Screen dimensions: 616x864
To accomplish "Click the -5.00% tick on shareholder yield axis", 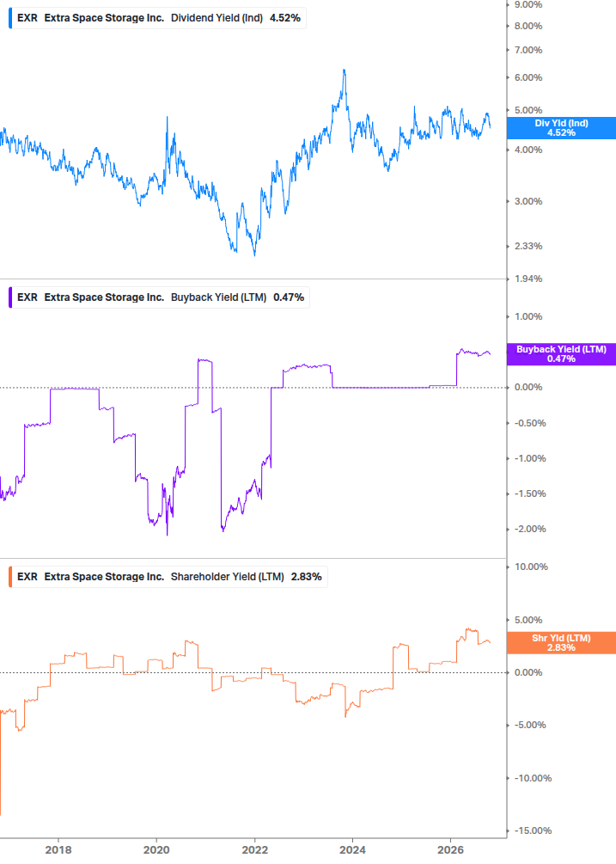I will click(x=530, y=725).
